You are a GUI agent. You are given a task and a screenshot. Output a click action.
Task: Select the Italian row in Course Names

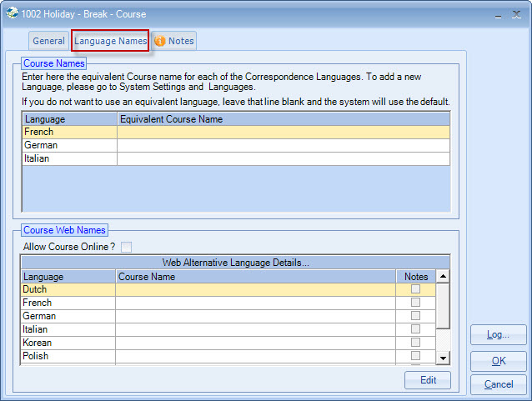[236, 158]
